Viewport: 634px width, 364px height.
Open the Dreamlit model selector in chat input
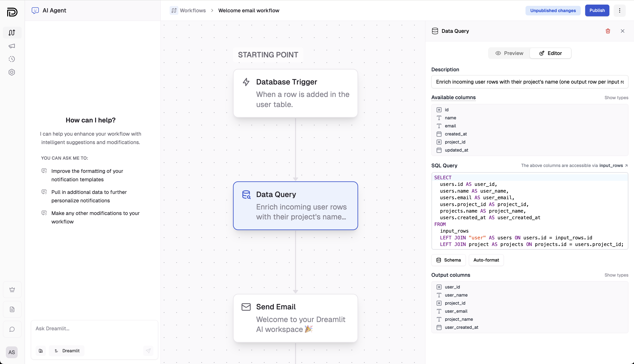pyautogui.click(x=67, y=350)
